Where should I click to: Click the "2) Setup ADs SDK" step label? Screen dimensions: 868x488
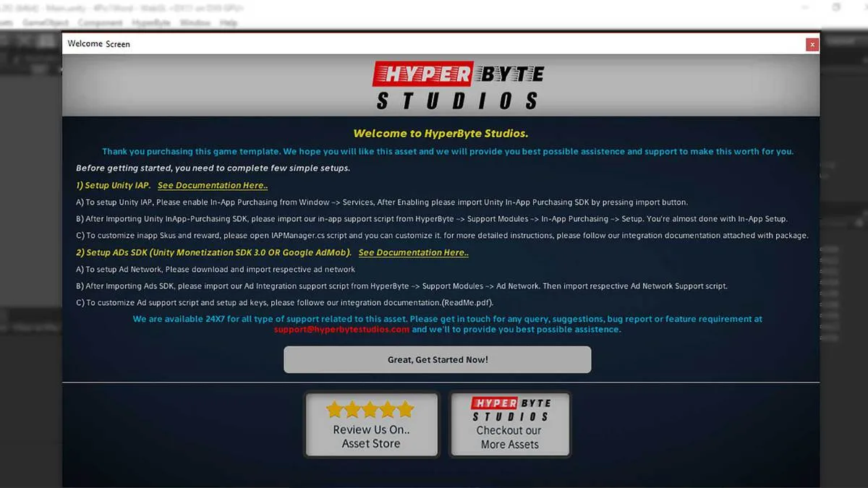[x=214, y=253]
